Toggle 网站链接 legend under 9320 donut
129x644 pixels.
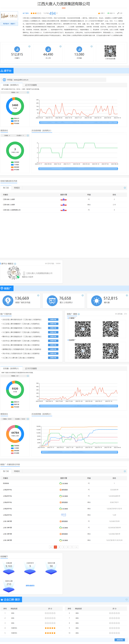pyautogui.click(x=15, y=407)
